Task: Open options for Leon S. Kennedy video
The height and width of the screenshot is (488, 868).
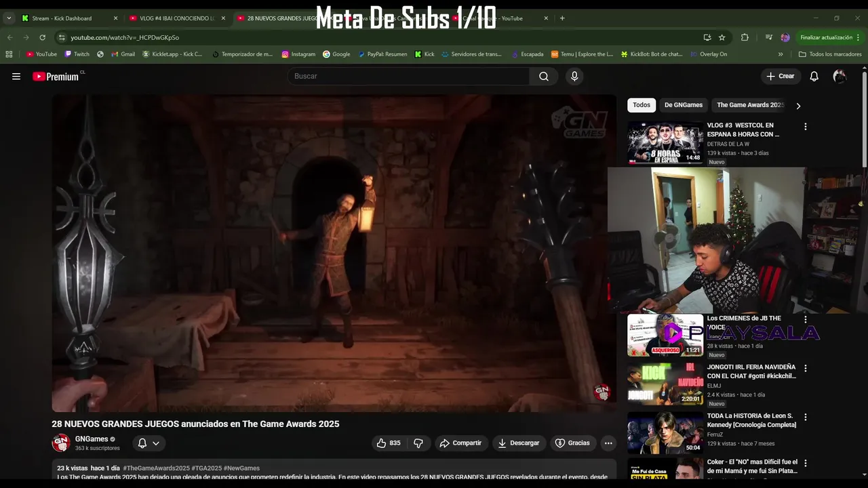Action: click(806, 418)
